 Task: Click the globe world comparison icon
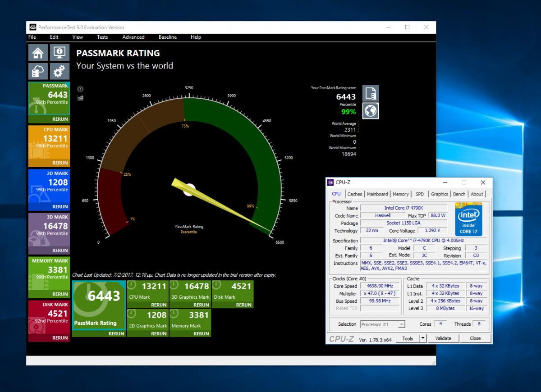tap(371, 111)
